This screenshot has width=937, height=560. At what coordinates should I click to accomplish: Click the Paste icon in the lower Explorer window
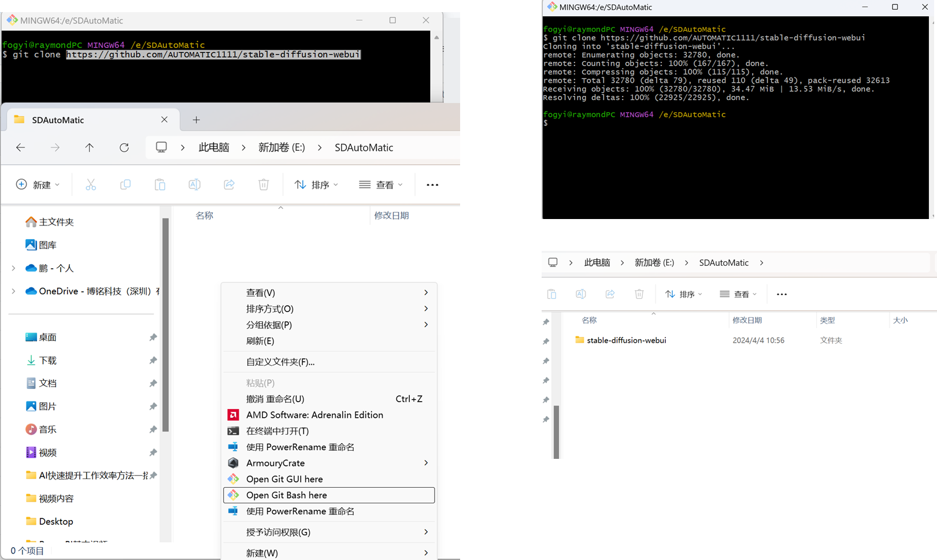[552, 294]
